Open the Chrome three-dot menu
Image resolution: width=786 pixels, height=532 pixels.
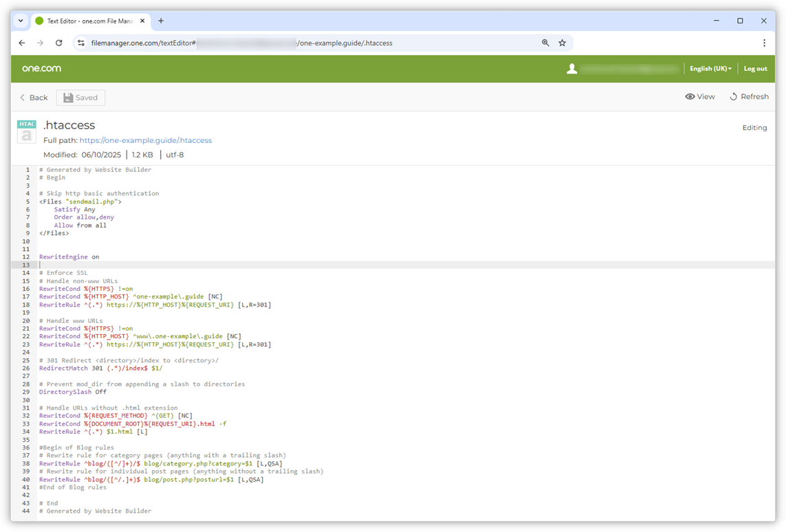(764, 43)
